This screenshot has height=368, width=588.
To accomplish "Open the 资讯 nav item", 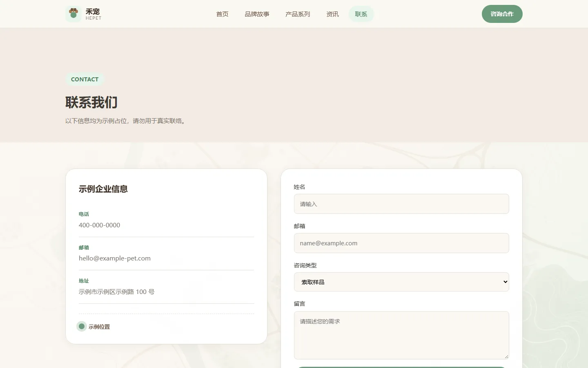I will pyautogui.click(x=332, y=14).
